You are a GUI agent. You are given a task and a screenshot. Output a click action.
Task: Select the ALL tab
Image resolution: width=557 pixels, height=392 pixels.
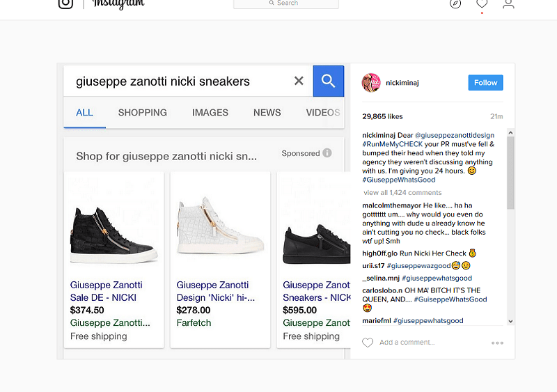[x=84, y=113]
